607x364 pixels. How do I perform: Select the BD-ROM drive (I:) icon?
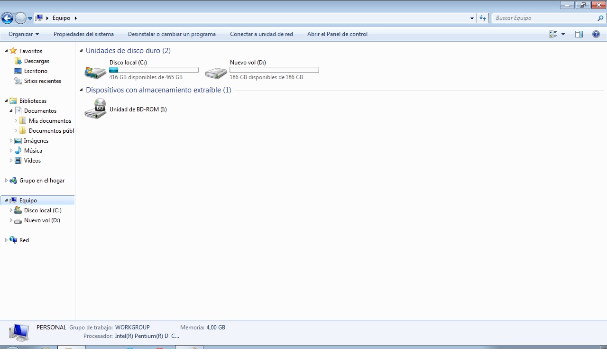click(x=95, y=109)
